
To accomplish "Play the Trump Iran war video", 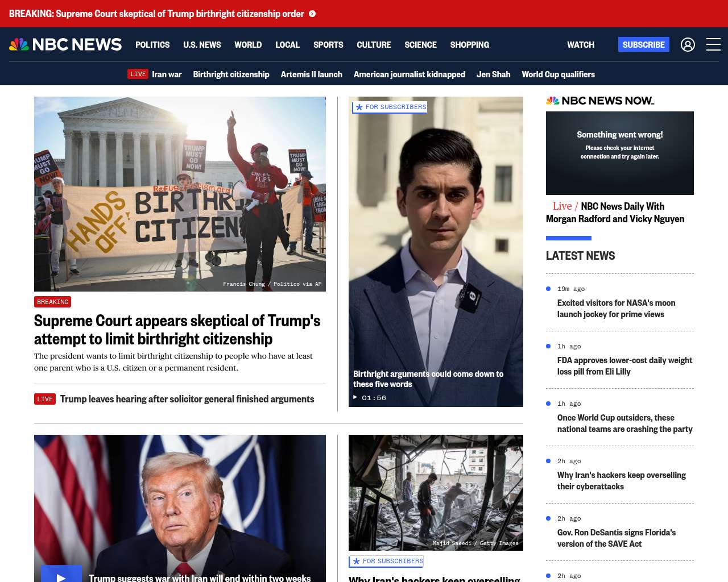I will 61,574.
